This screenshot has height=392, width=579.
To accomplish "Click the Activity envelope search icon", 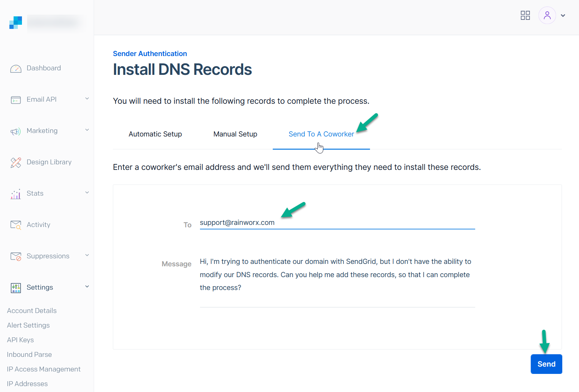I will [16, 225].
